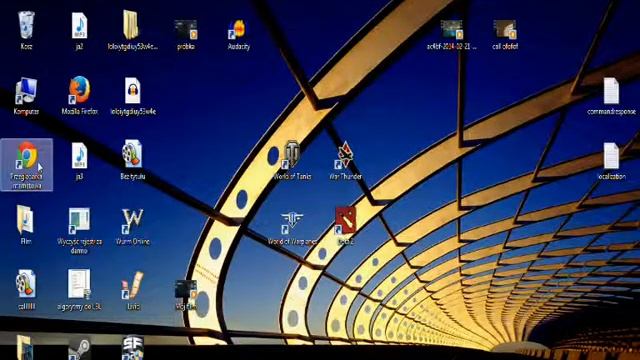Select the Wyczyść rejestr za darmo shortcut
640x360 pixels.
[x=79, y=220]
